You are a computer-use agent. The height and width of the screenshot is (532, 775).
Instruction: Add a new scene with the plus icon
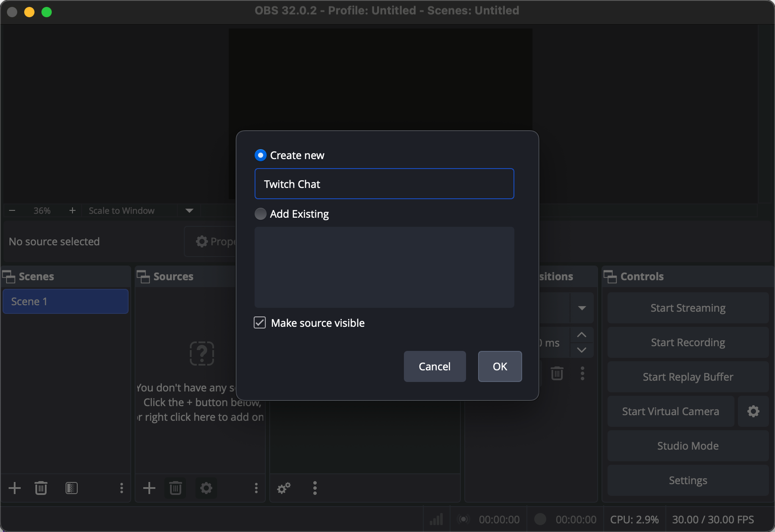(14, 488)
